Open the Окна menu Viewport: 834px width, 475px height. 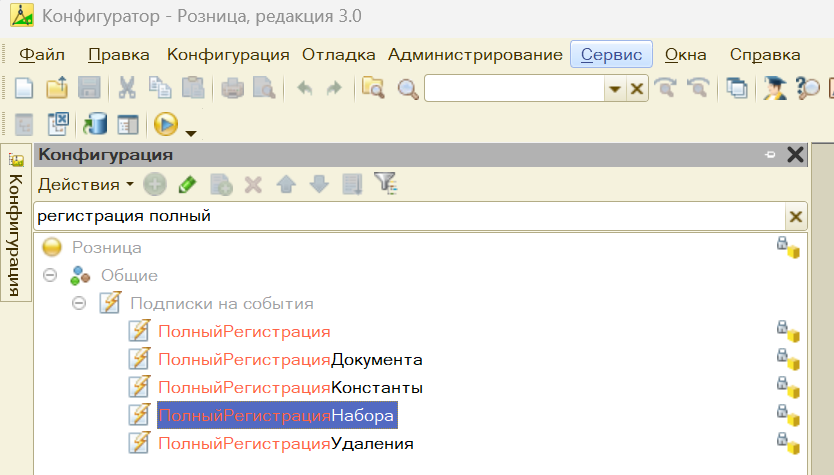pos(686,54)
